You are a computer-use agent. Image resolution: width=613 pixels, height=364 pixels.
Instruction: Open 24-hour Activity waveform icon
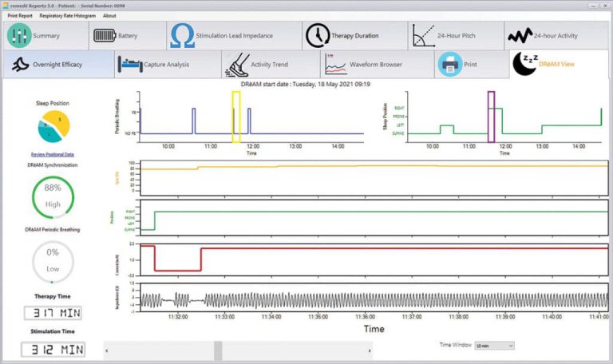(x=520, y=36)
